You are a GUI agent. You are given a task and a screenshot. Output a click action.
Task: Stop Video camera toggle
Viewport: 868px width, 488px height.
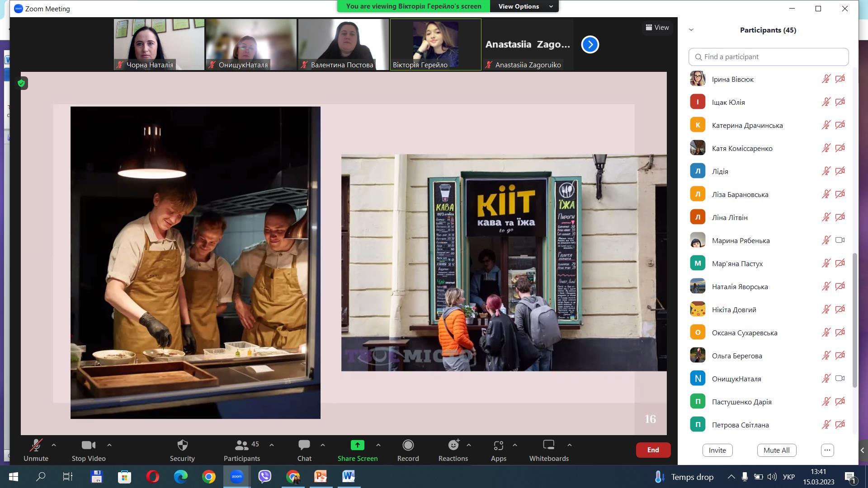tap(88, 446)
